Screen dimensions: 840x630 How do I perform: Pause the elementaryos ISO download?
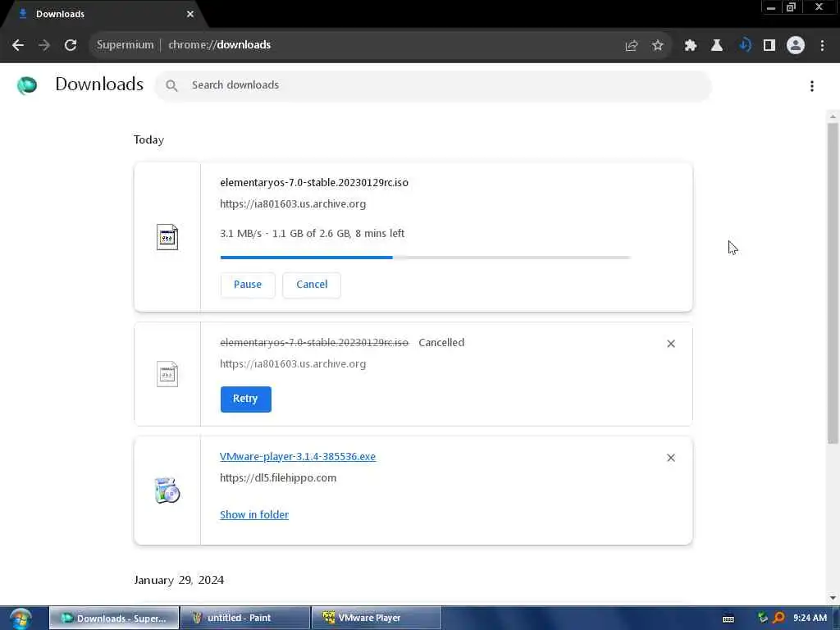click(x=248, y=285)
